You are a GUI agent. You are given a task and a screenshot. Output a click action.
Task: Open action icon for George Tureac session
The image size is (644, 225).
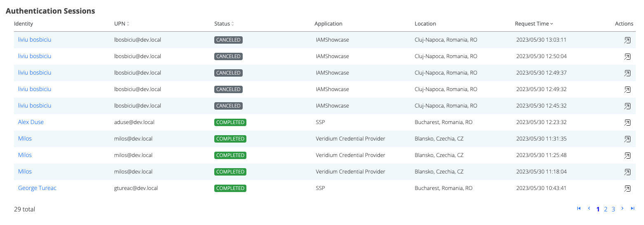(x=627, y=188)
